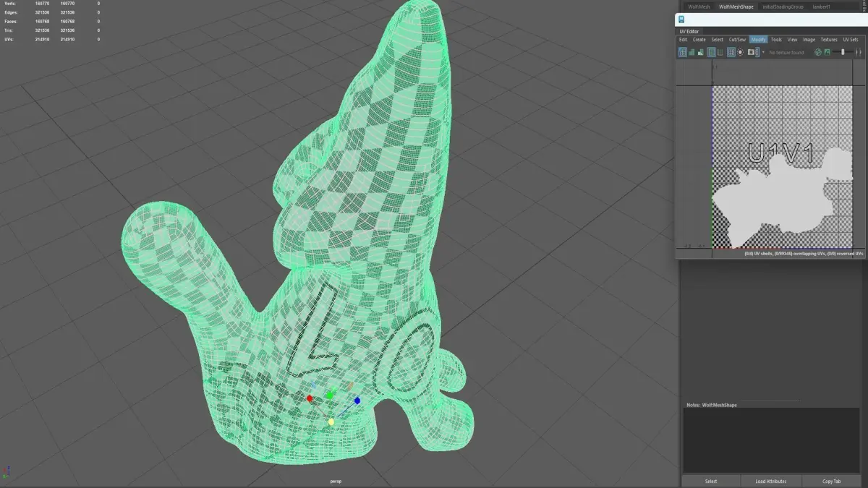The height and width of the screenshot is (488, 868).
Task: Click the view axis indicator in viewport corner
Action: pos(7,472)
